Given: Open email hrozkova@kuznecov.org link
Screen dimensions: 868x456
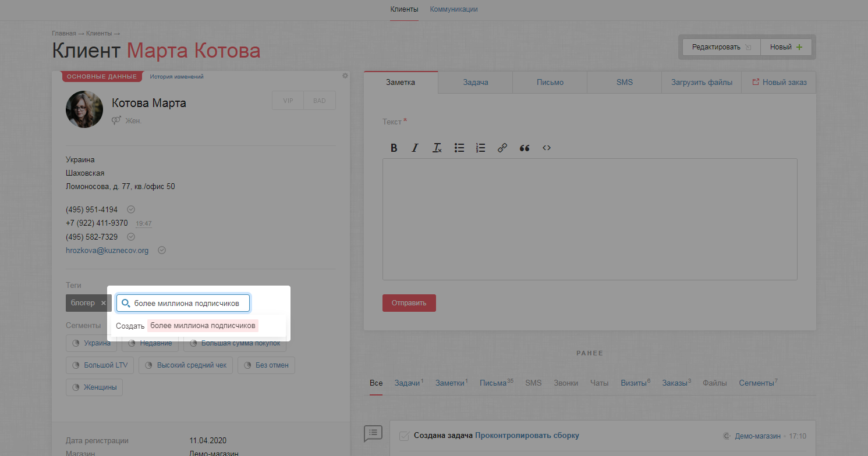Looking at the screenshot, I should (x=107, y=251).
